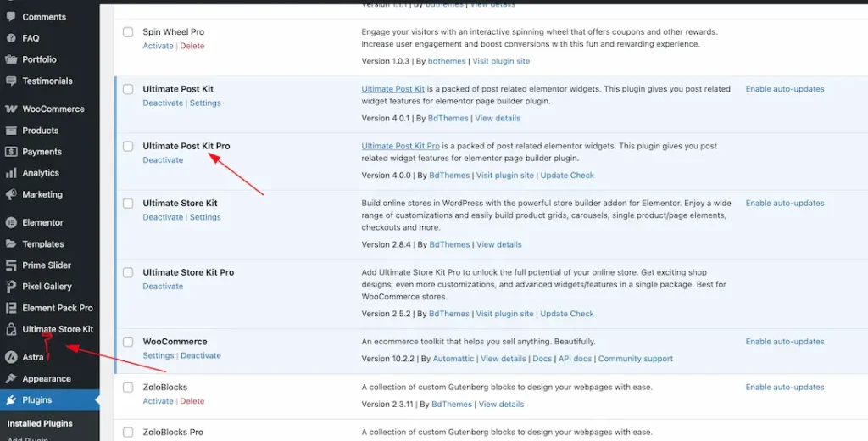The width and height of the screenshot is (868, 441).
Task: Click the Appearance paintbrush icon
Action: (x=11, y=379)
